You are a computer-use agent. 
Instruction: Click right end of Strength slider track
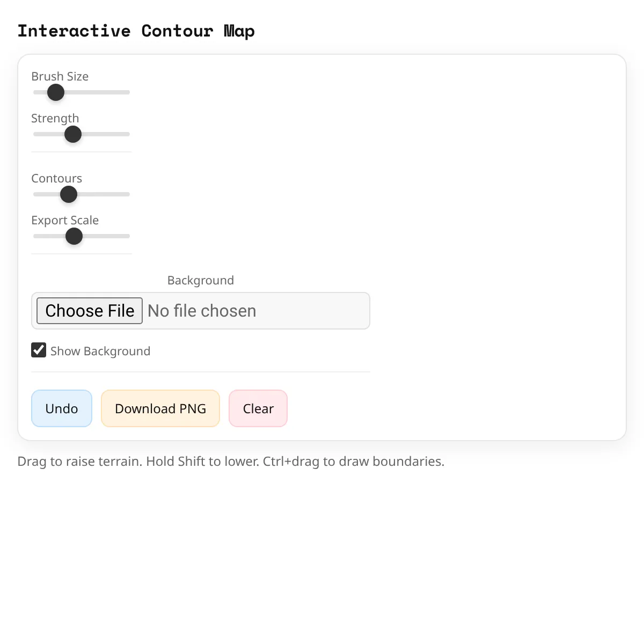coord(128,134)
